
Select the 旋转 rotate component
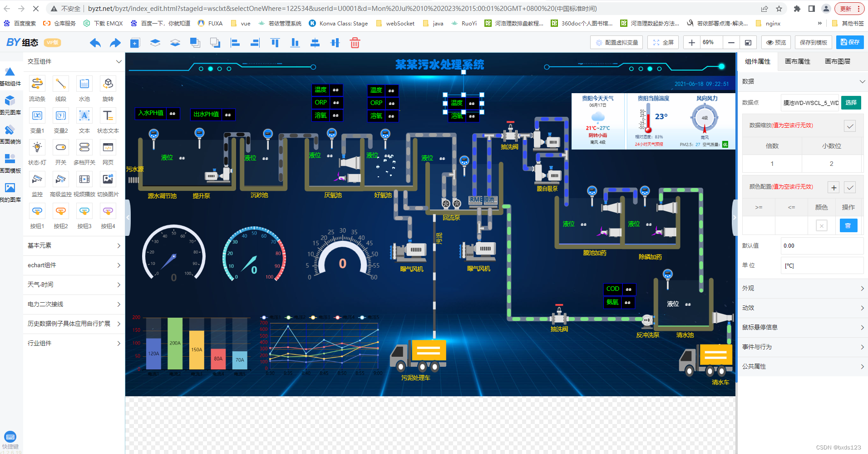pyautogui.click(x=108, y=89)
